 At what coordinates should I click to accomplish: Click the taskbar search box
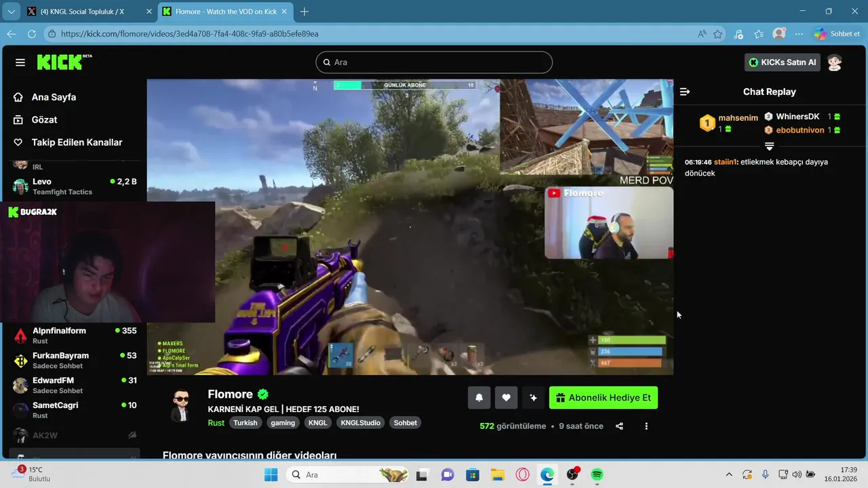click(x=347, y=474)
